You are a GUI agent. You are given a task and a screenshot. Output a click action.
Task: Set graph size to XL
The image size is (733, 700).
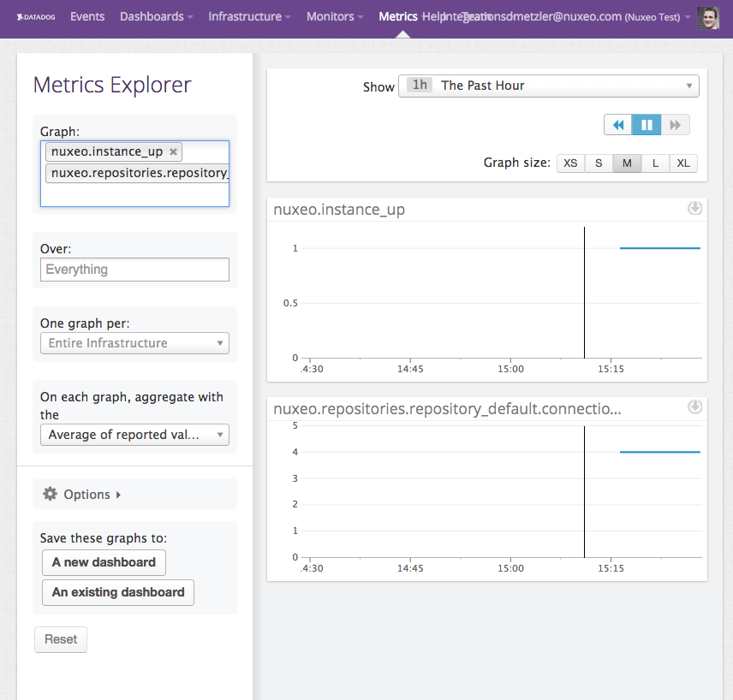pos(683,163)
